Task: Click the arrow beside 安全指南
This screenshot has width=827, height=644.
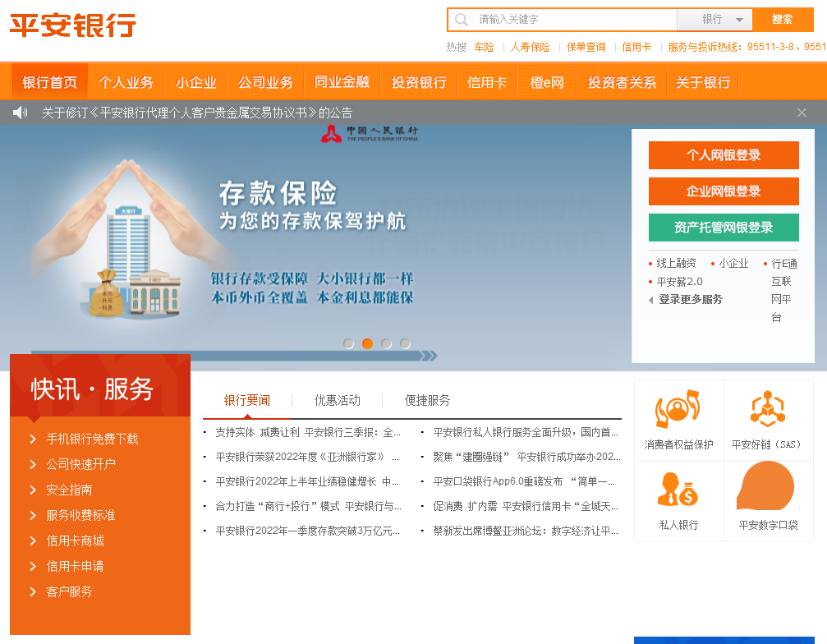Action: 33,490
